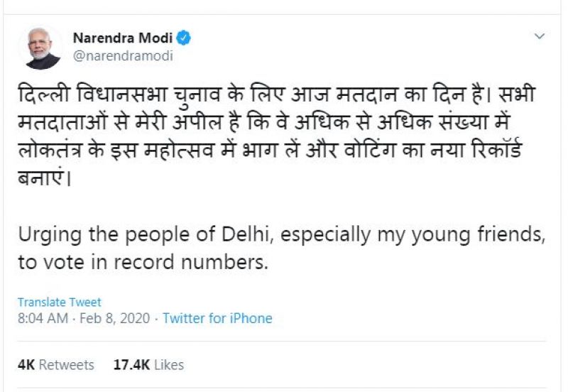Click the @narendramodi handle
This screenshot has height=392, width=568.
[x=123, y=55]
